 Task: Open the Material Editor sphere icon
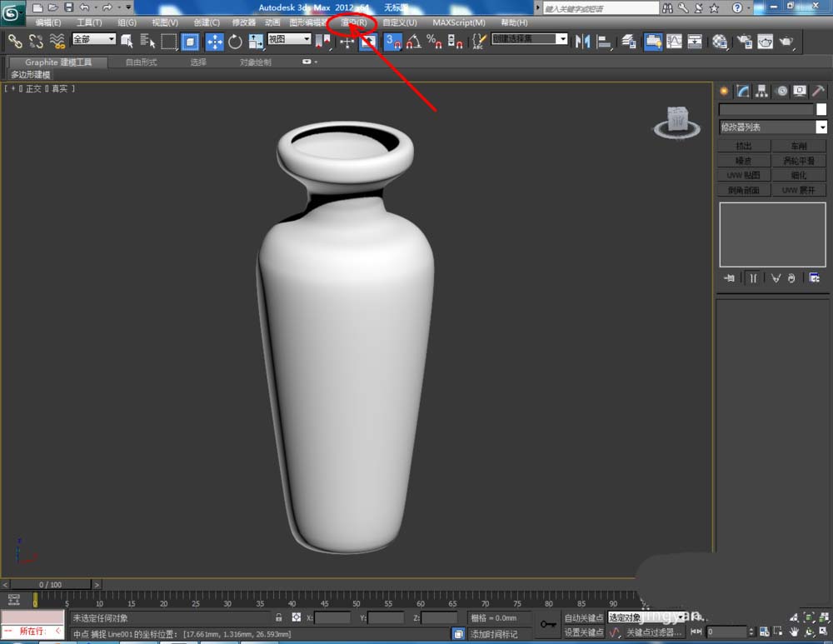[720, 41]
